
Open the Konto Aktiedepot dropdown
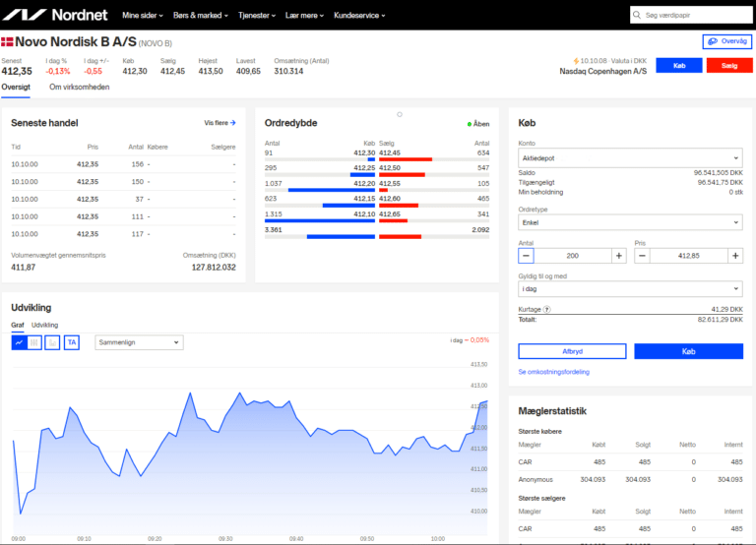tap(630, 157)
